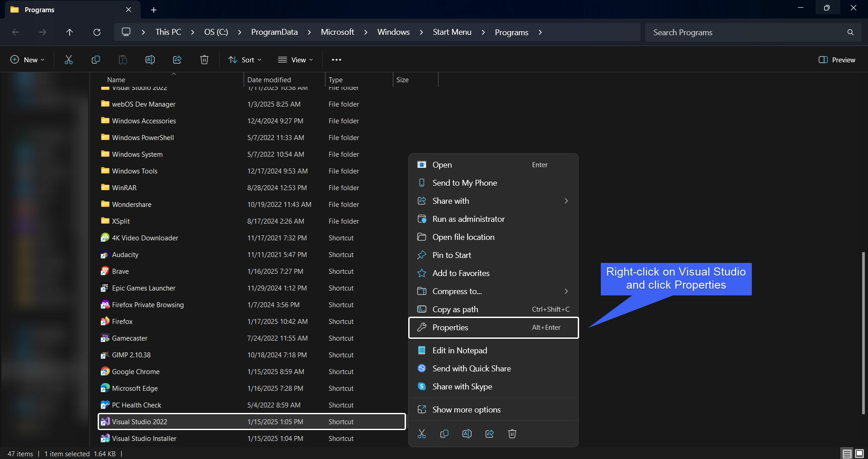Navigate to Windows in the address bar
Viewport: 868px width, 459px height.
click(393, 32)
